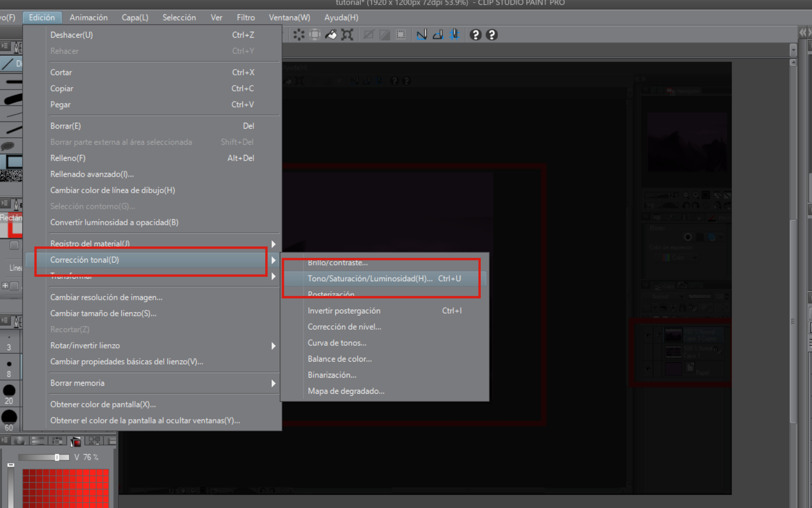
Task: Open the color slider panel tab icon
Action: click(x=38, y=441)
